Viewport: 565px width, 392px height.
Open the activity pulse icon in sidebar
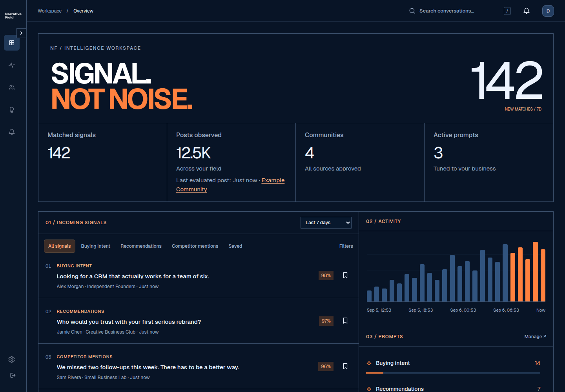12,65
